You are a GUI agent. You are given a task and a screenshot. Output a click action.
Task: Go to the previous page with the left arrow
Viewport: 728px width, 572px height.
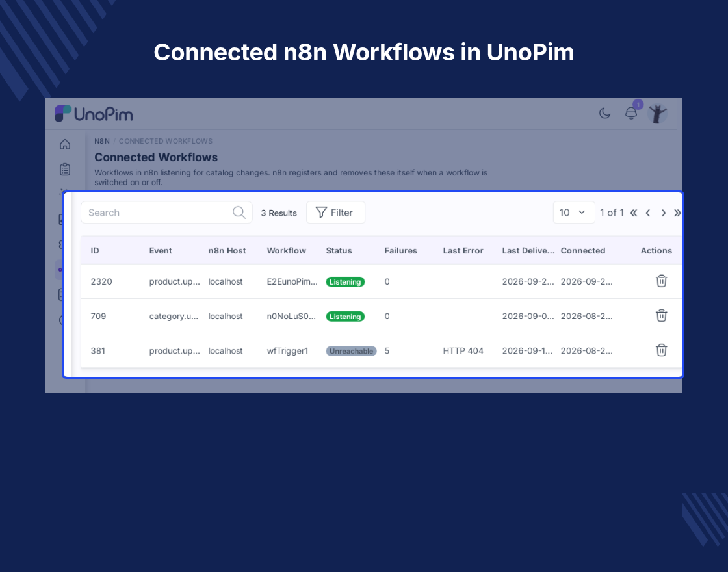[647, 213]
